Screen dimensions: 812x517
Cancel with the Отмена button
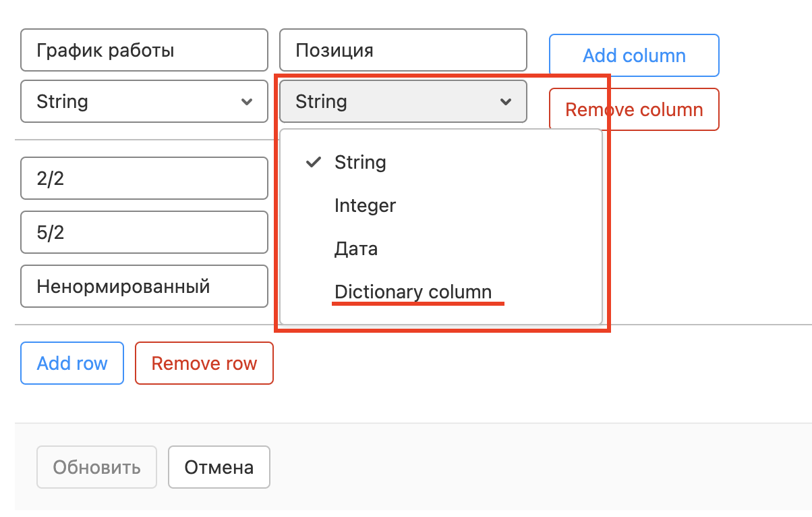pos(219,467)
